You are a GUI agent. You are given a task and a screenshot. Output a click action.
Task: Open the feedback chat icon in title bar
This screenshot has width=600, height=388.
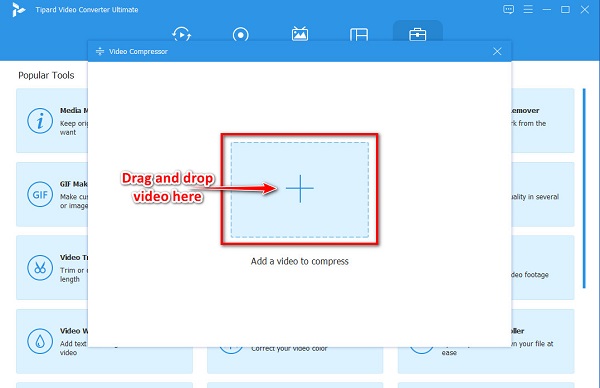[x=508, y=9]
